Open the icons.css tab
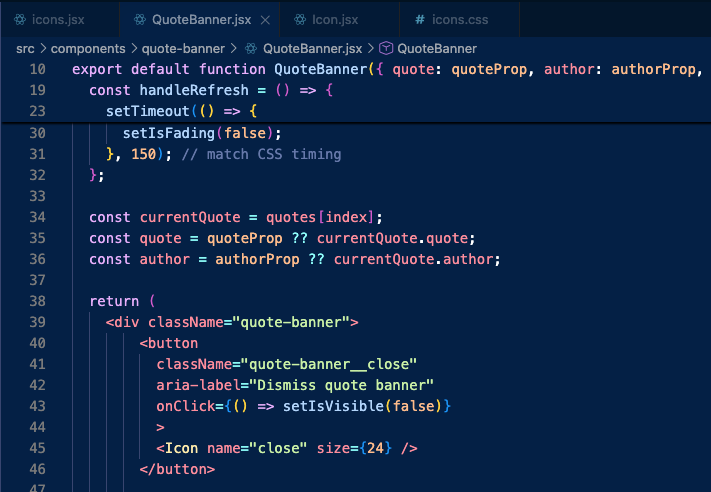This screenshot has width=711, height=492. coord(459,19)
